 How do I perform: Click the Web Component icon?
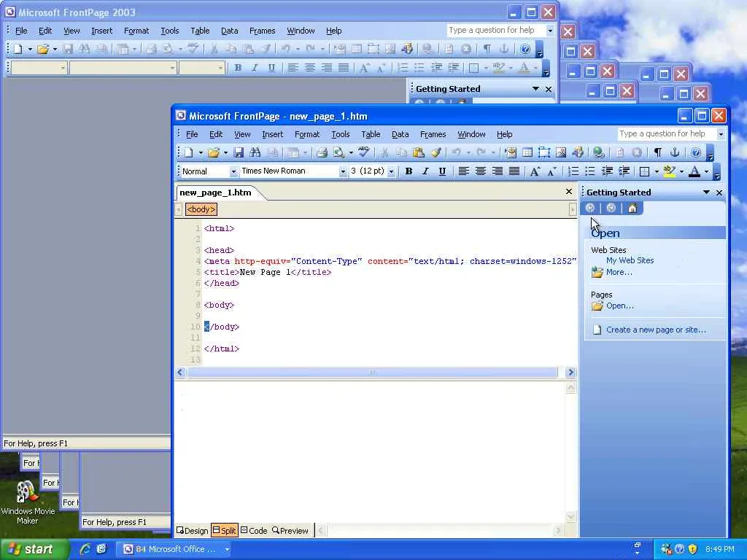pos(511,152)
